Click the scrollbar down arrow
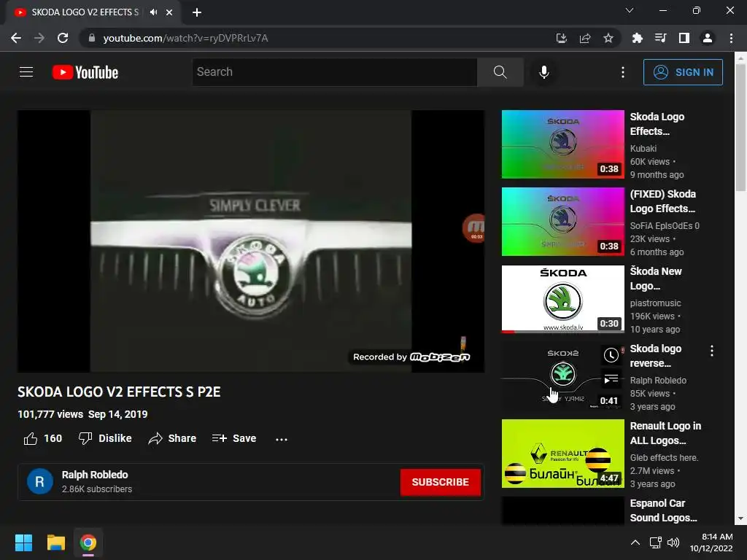Image resolution: width=747 pixels, height=560 pixels. coord(740,518)
